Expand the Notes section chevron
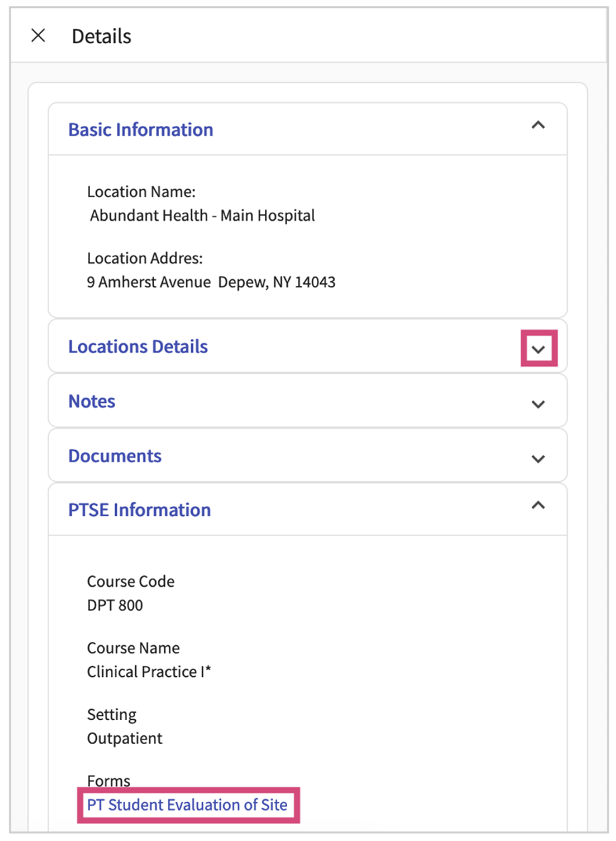616x841 pixels. click(x=538, y=404)
